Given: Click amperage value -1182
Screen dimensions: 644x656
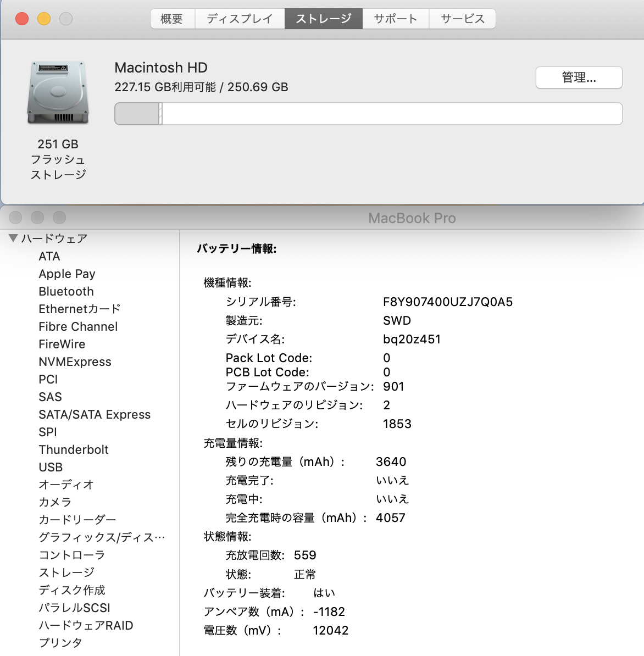Looking at the screenshot, I should point(329,611).
